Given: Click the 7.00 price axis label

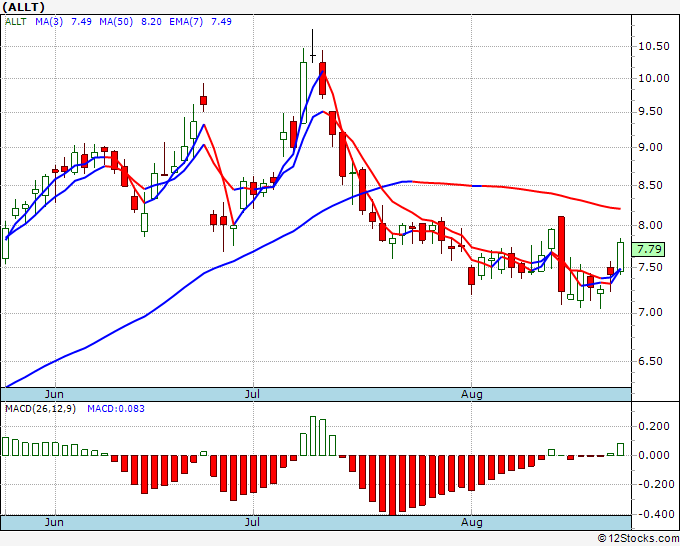Looking at the screenshot, I should pyautogui.click(x=650, y=313).
